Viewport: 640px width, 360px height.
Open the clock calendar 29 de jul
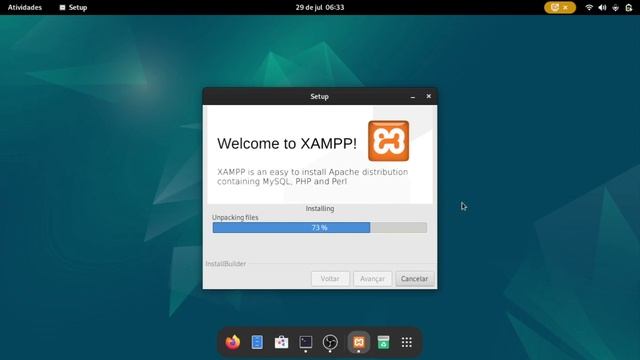coord(320,7)
